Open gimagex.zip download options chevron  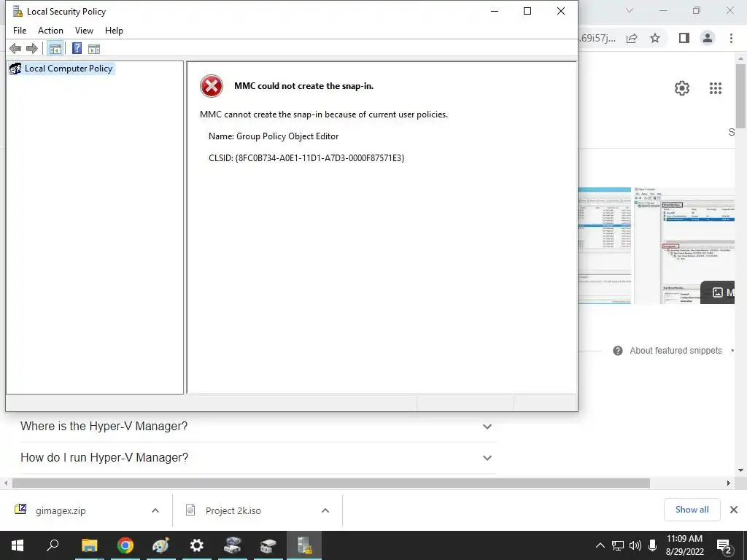155,510
